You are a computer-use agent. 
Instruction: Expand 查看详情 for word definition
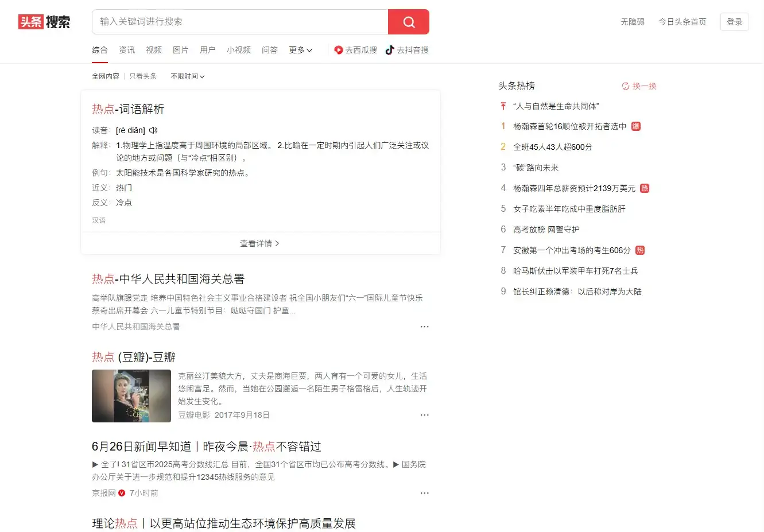click(260, 243)
